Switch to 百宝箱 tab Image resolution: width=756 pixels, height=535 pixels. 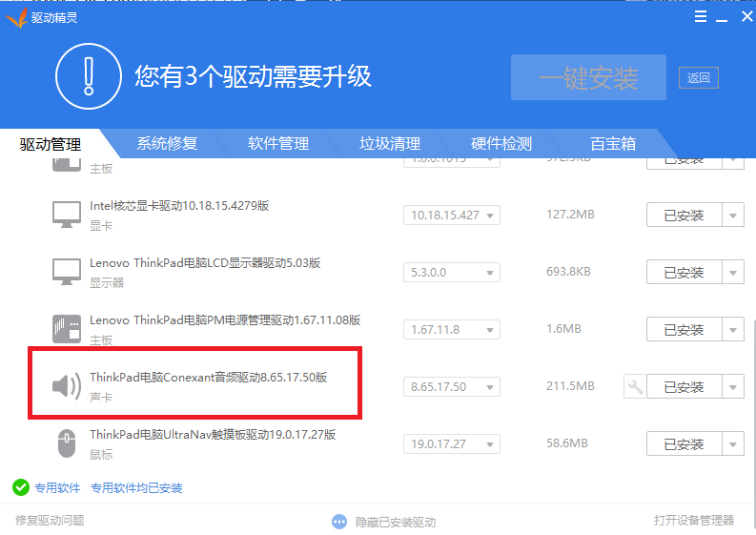(x=613, y=143)
